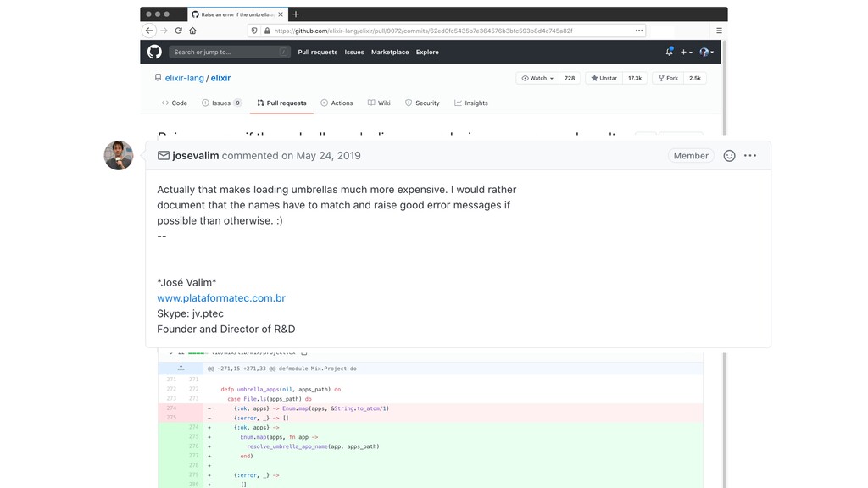Viewport: 868px width, 488px height.
Task: Switch to the Actions tab
Action: coord(337,103)
